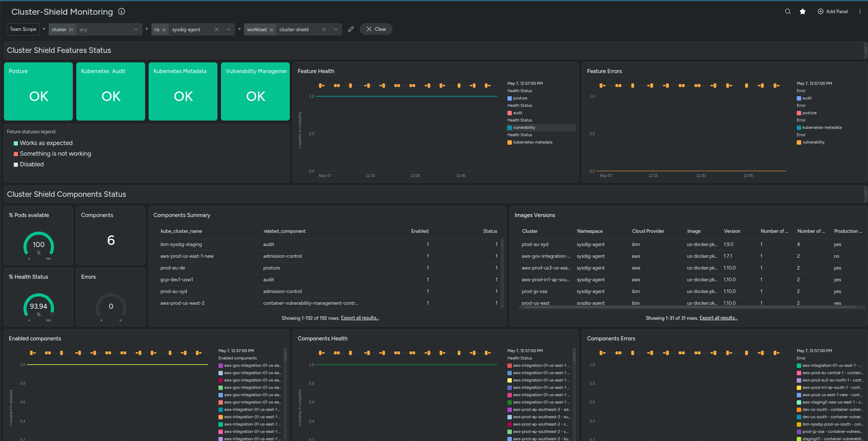Screen dimensions: 868x441
Task: Select ibm-sysdig-staging row in Components Summary
Action: [329, 244]
